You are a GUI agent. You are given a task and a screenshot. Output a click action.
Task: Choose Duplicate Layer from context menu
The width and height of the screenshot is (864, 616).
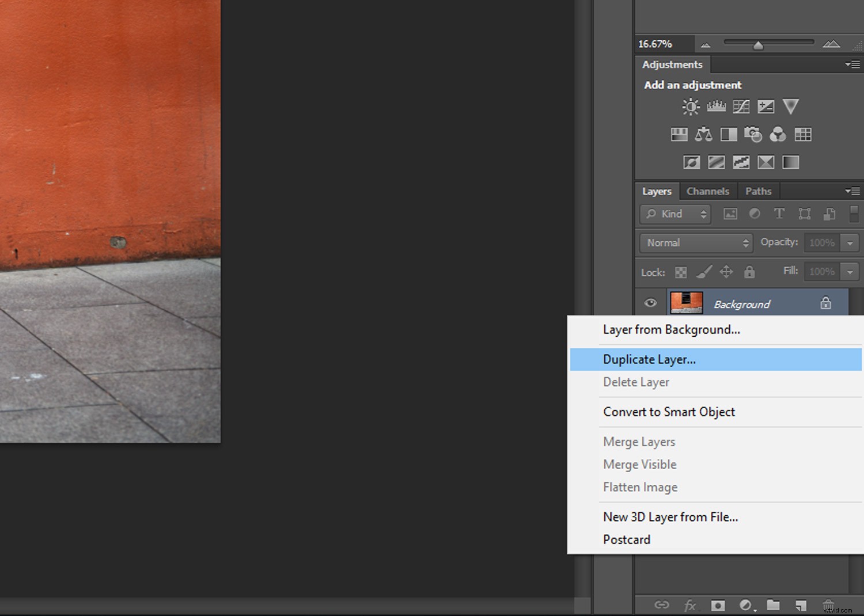tap(649, 359)
